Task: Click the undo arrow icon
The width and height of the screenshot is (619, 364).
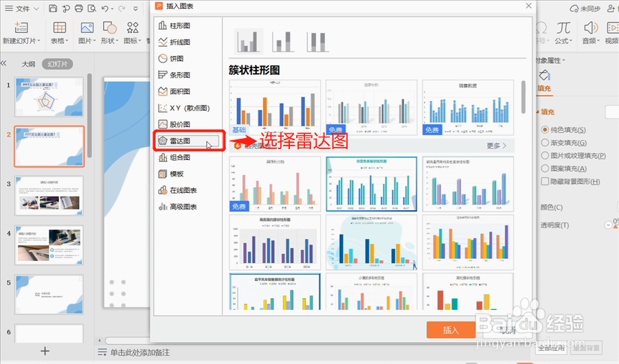Action: click(x=104, y=8)
